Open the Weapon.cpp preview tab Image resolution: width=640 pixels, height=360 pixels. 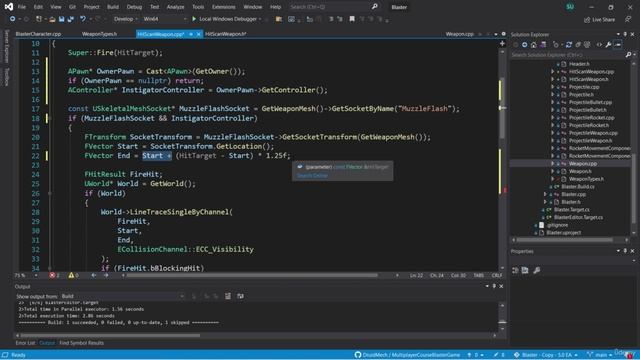pyautogui.click(x=460, y=34)
